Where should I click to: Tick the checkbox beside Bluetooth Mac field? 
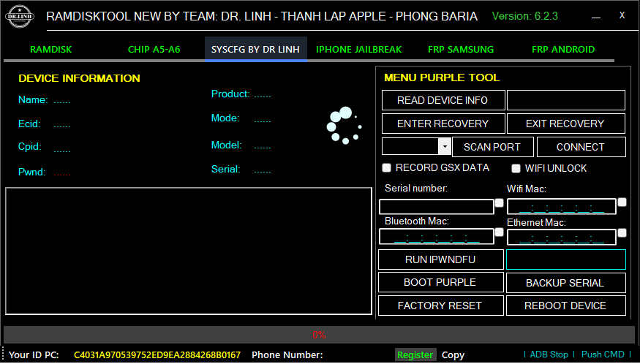click(499, 232)
